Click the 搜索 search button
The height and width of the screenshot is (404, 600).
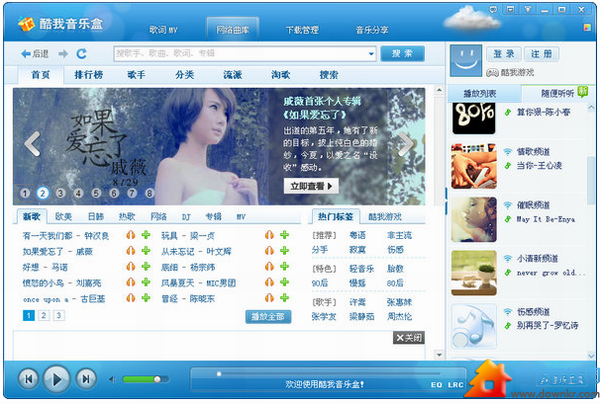tap(402, 54)
